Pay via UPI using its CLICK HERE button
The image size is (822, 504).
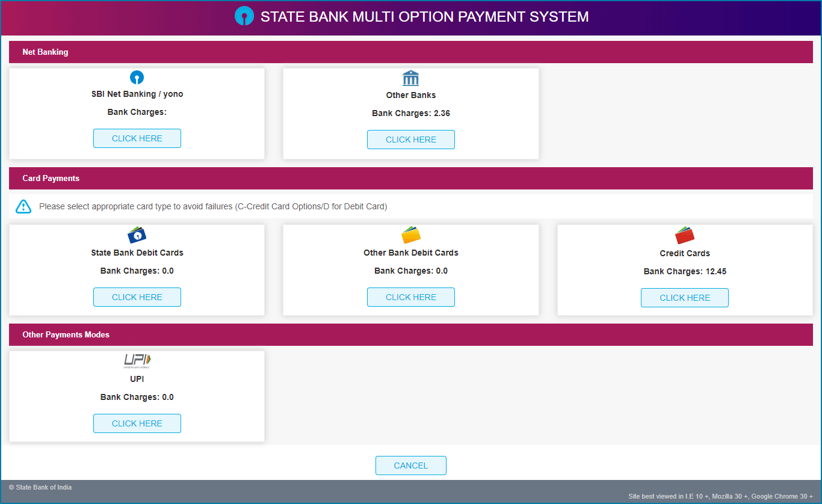click(137, 423)
